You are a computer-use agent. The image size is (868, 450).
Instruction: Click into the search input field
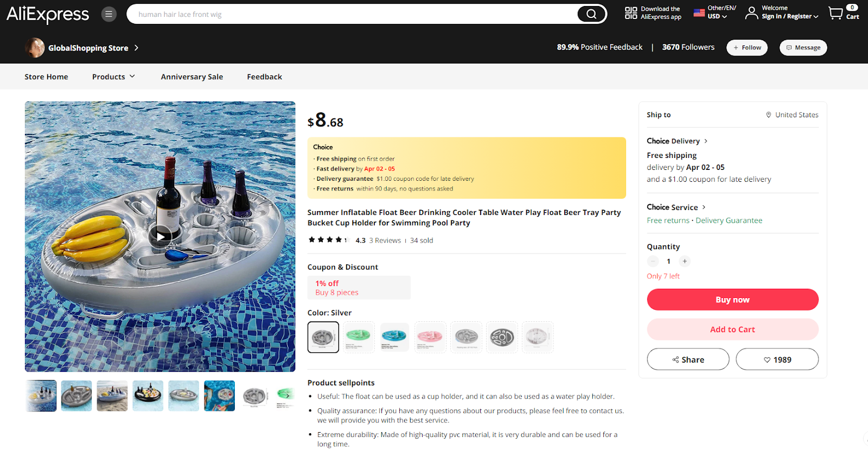(x=353, y=14)
